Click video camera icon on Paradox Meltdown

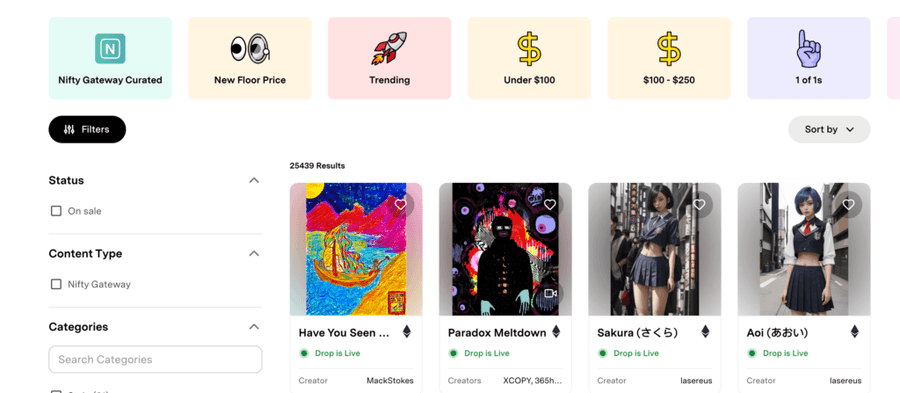pos(550,294)
